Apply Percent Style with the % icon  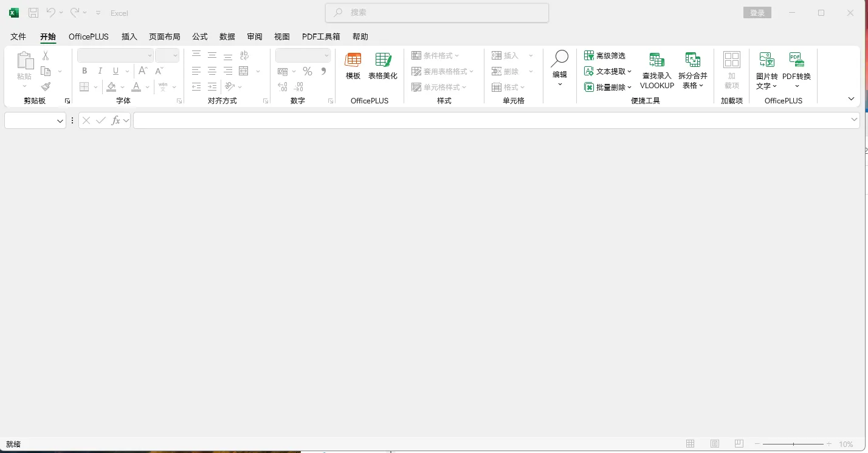coord(308,71)
